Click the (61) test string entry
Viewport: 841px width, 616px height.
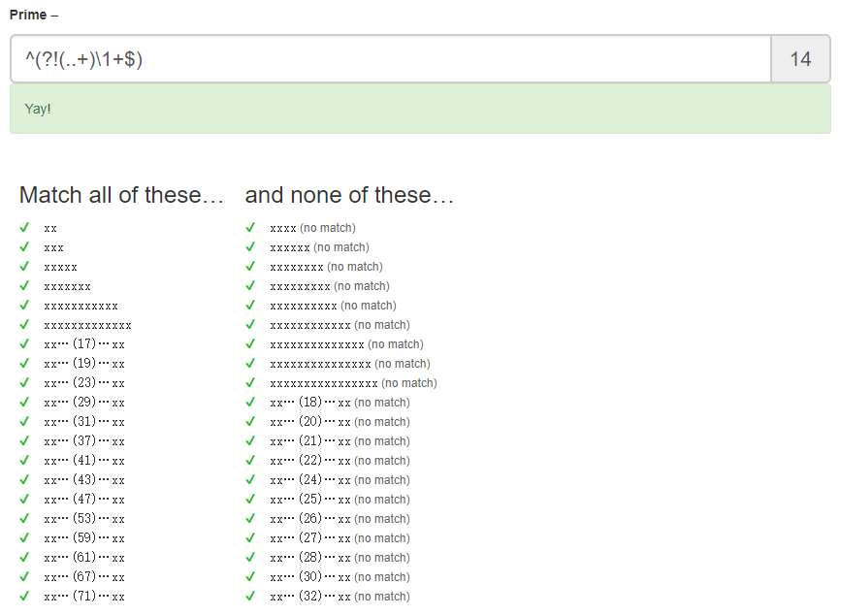pyautogui.click(x=84, y=557)
